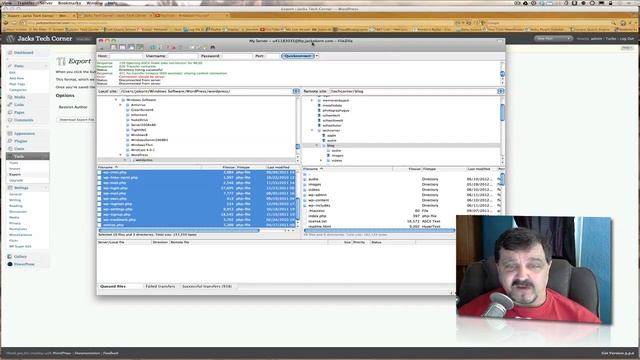Select WindowsThin folder in local tree
Viewport: 640px width, 360px height.
[x=142, y=145]
